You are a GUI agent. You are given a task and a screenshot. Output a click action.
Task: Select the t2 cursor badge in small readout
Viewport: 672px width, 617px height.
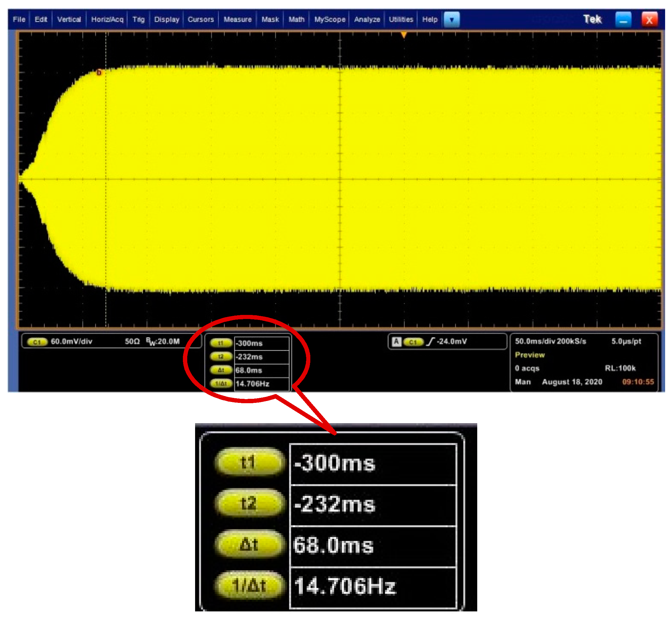221,356
